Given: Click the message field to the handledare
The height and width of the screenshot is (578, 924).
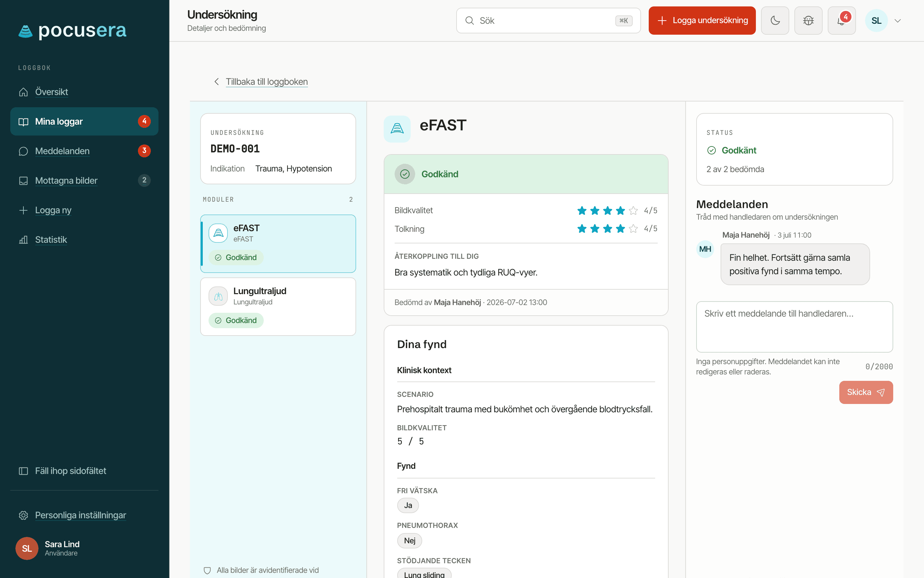Looking at the screenshot, I should 794,327.
